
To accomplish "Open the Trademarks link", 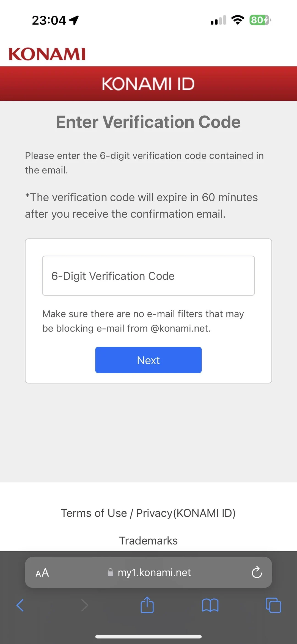I will (x=148, y=540).
